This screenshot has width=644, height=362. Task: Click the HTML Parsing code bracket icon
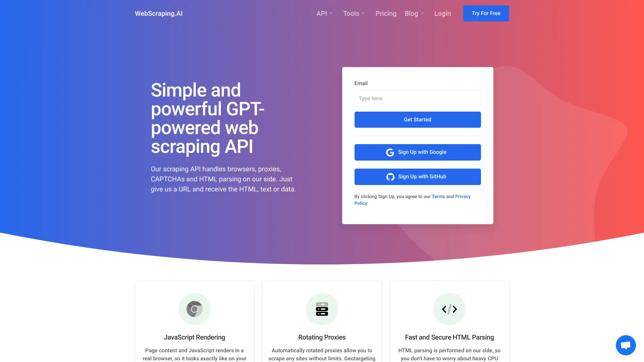click(449, 309)
